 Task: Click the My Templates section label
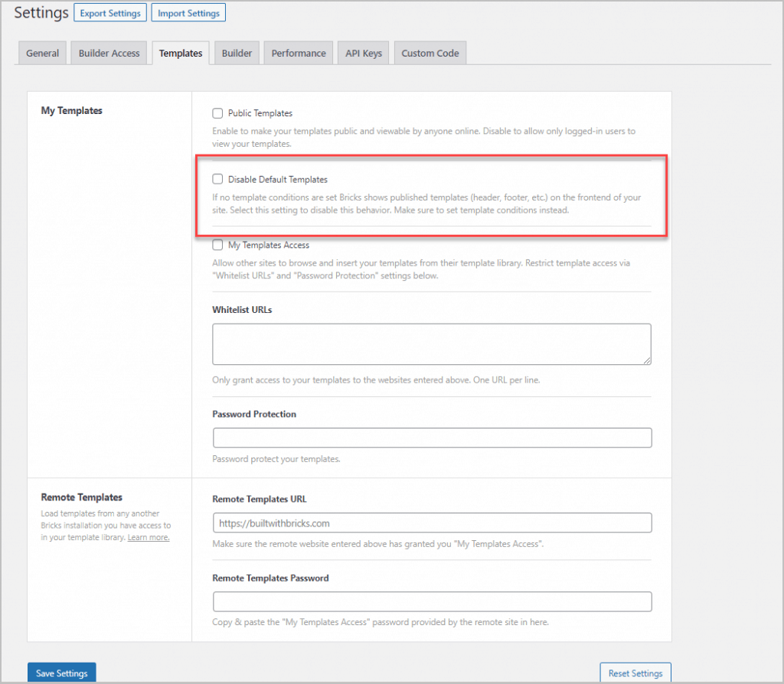point(71,110)
